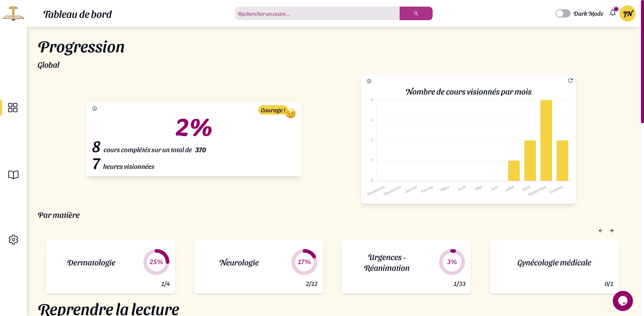The image size is (644, 316).
Task: Toggle Dark Mode switch
Action: pos(563,13)
